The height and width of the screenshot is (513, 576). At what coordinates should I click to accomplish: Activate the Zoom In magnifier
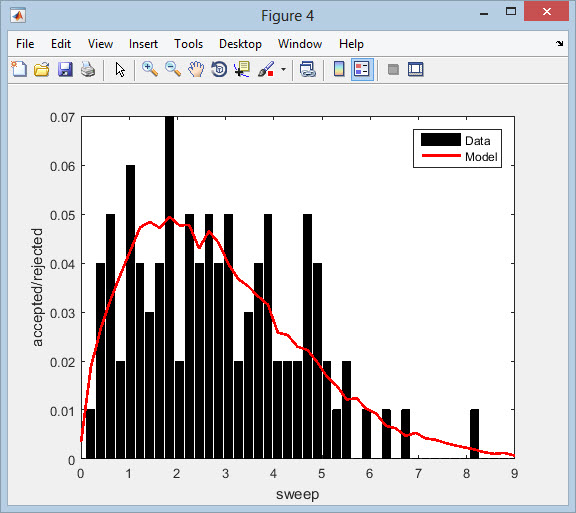point(150,69)
